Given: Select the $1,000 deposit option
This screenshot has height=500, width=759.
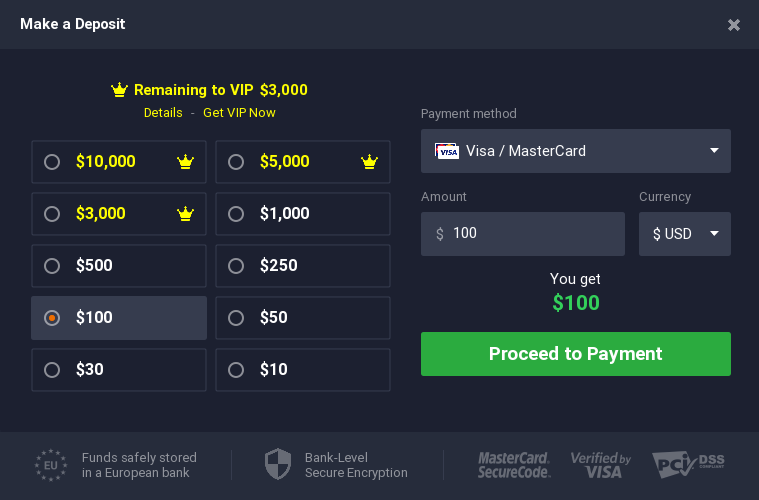Looking at the screenshot, I should pyautogui.click(x=303, y=213).
